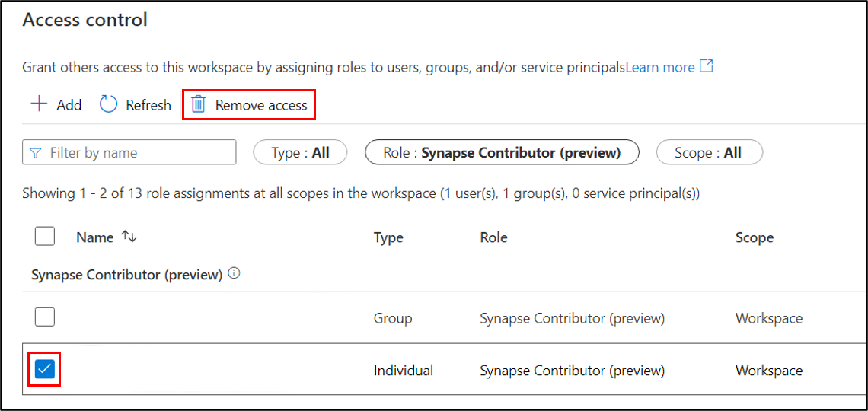Click the Filter by name field
The image size is (868, 411).
click(x=139, y=153)
